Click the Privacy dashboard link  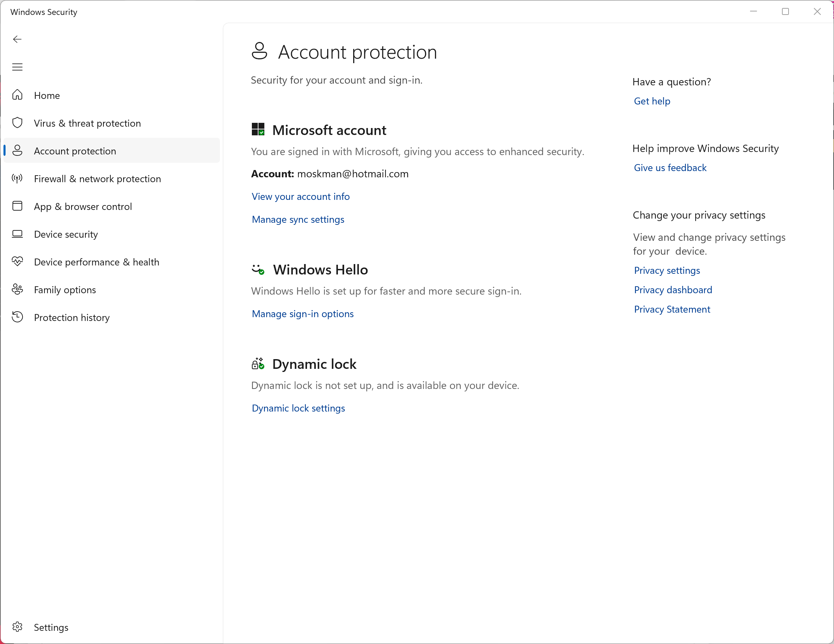click(672, 289)
